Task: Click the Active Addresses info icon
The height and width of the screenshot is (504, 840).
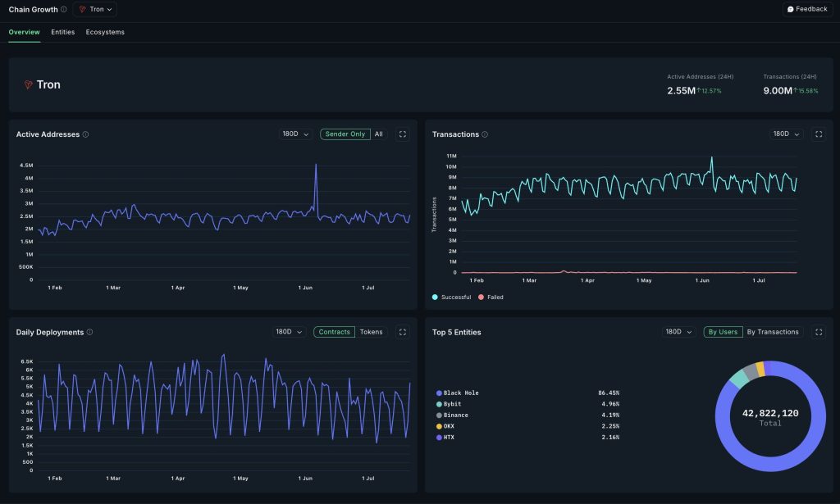Action: click(x=85, y=134)
